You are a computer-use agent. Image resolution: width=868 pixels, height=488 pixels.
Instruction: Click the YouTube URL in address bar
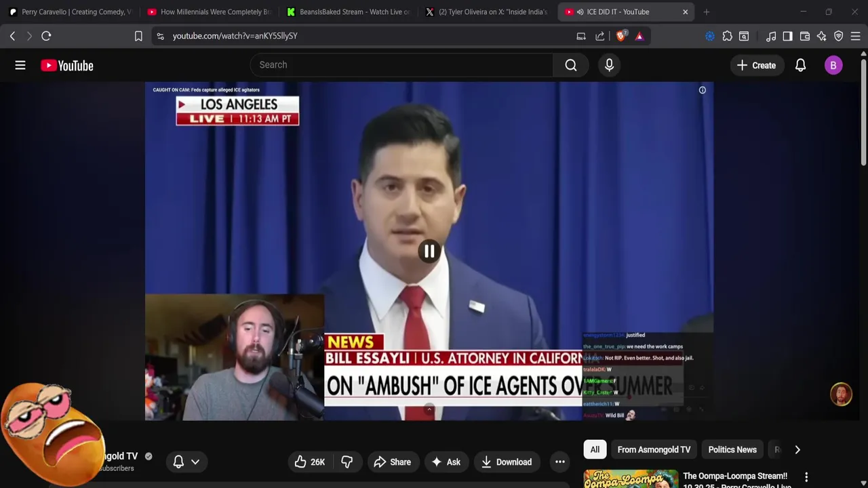(x=235, y=36)
